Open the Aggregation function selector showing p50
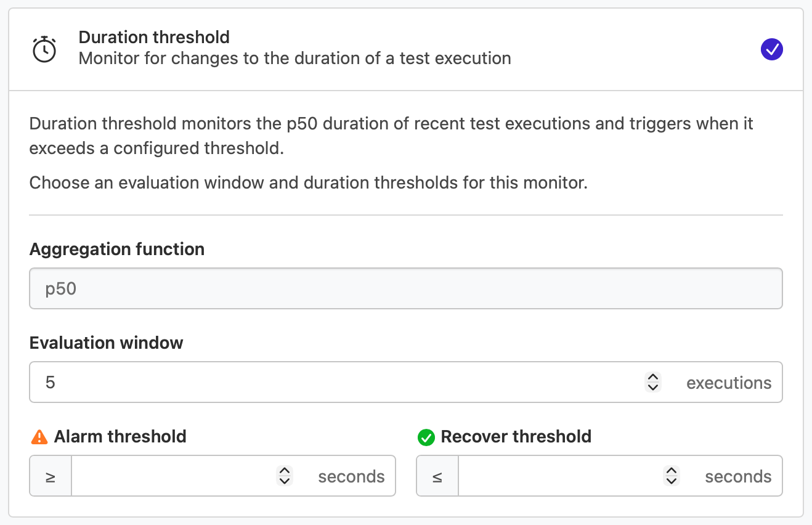Screen dimensions: 812x525 pyautogui.click(x=406, y=288)
